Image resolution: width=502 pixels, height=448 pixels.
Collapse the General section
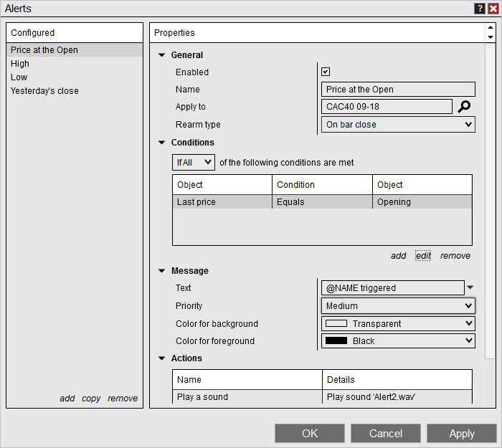pyautogui.click(x=161, y=55)
